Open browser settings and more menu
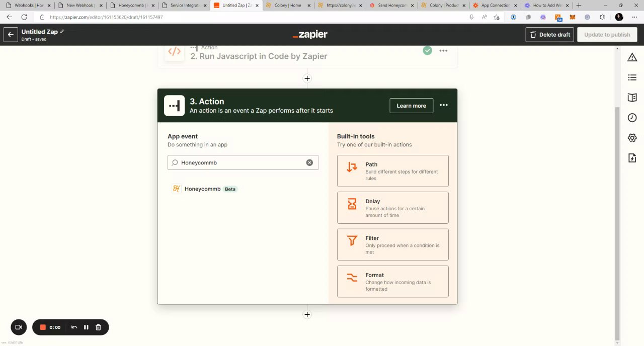644x346 pixels. (633, 17)
